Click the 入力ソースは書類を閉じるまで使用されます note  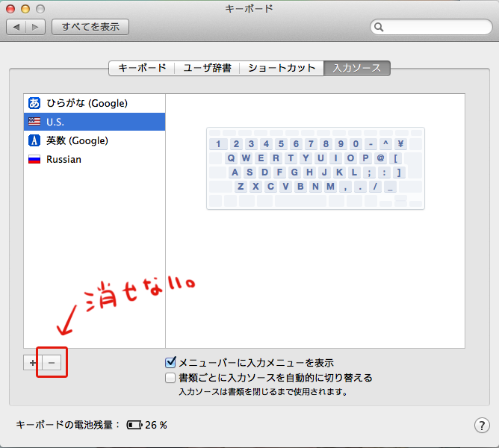[x=263, y=392]
